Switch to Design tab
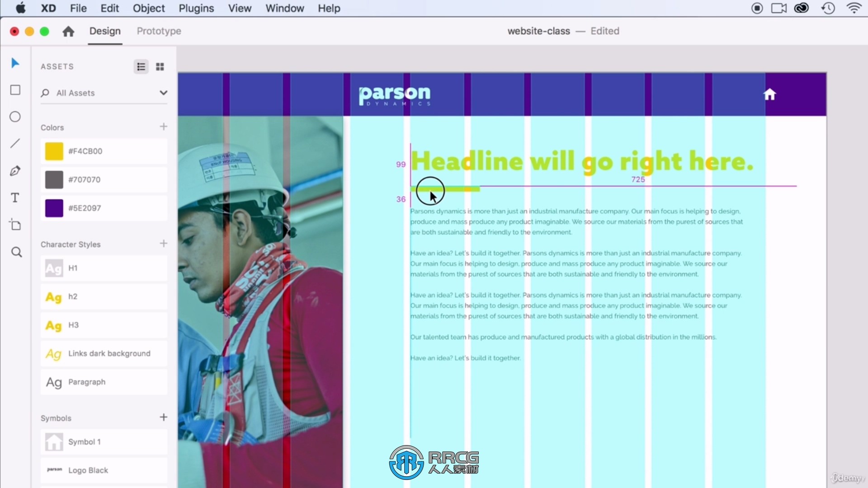The image size is (868, 488). pos(105,31)
